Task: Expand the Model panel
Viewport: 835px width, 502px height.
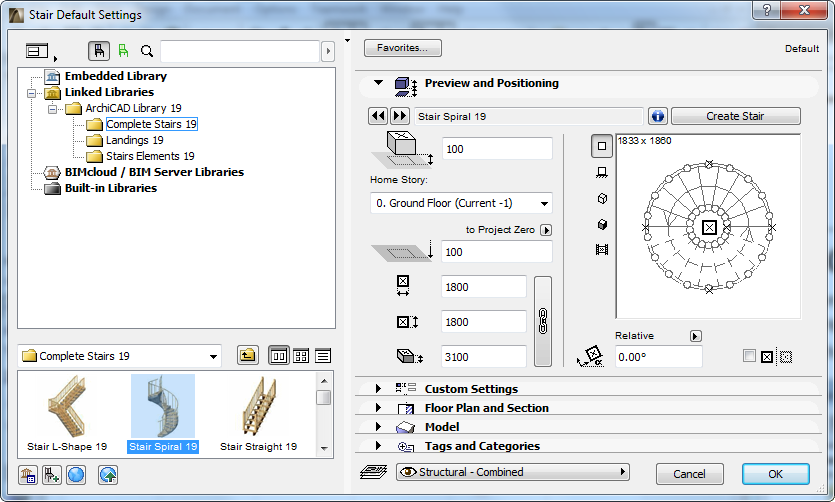Action: [x=378, y=426]
